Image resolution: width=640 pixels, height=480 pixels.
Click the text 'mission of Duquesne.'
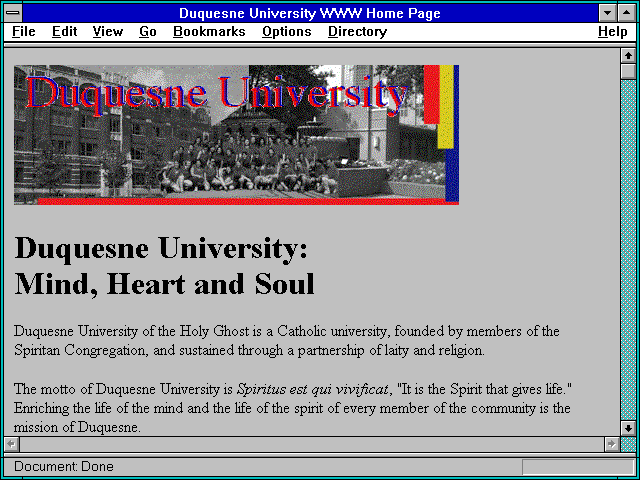[x=77, y=427]
